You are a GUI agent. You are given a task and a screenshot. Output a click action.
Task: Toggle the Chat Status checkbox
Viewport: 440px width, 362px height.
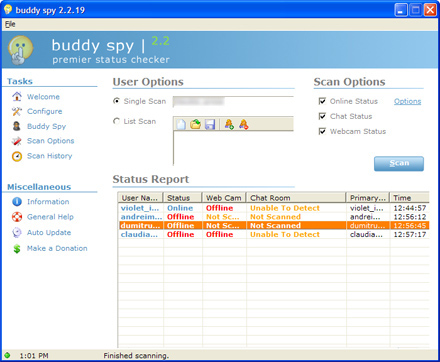tap(322, 116)
